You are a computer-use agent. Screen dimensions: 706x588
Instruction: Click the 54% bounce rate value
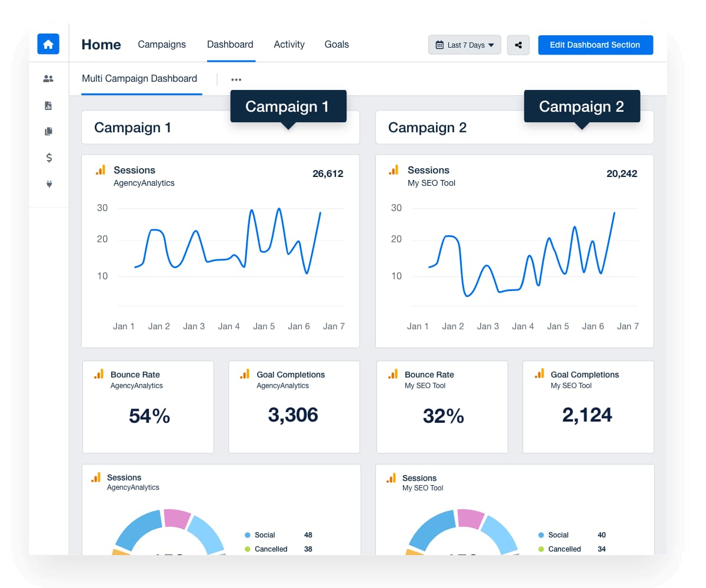(x=149, y=416)
